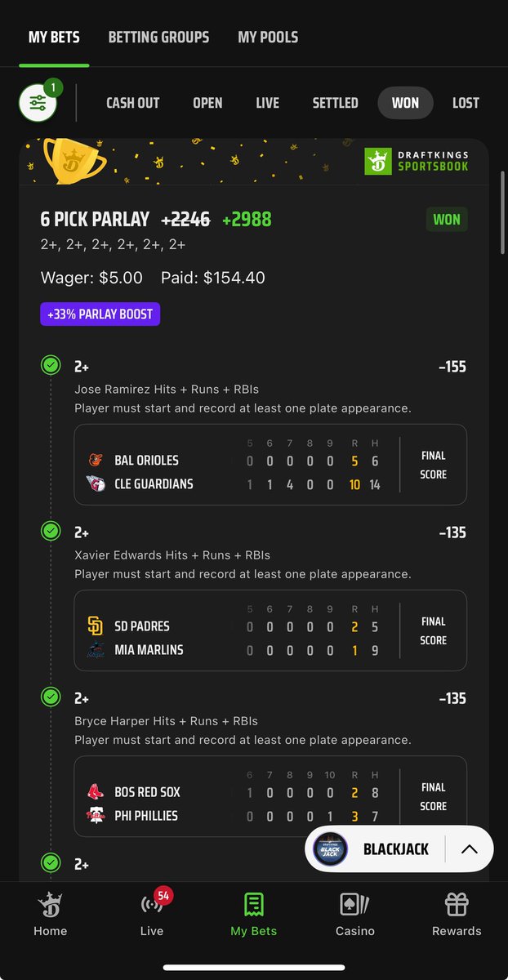Expand the Blackjack widget with the chevron
Viewport: 508px width, 980px height.
469,849
